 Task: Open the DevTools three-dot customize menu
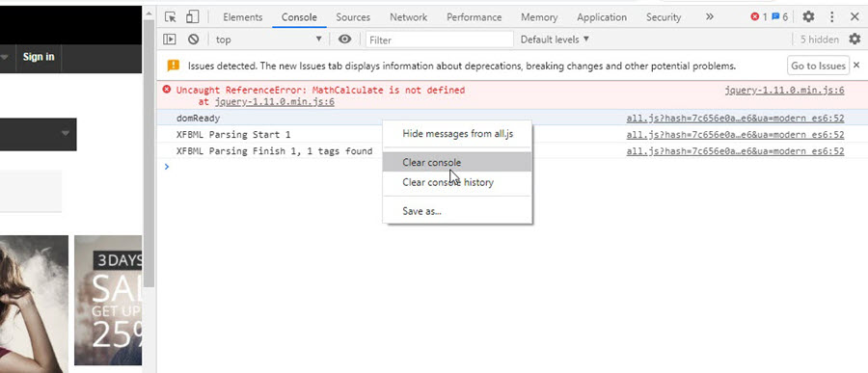coord(832,17)
